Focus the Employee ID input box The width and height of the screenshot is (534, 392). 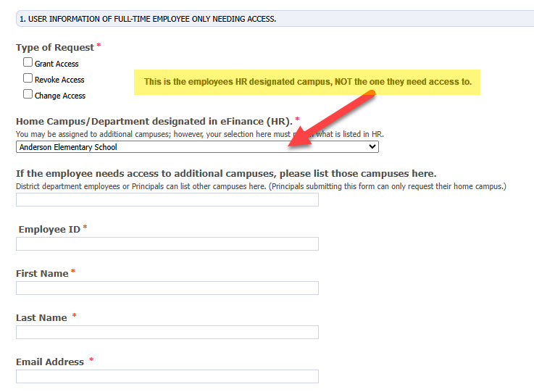(x=167, y=244)
